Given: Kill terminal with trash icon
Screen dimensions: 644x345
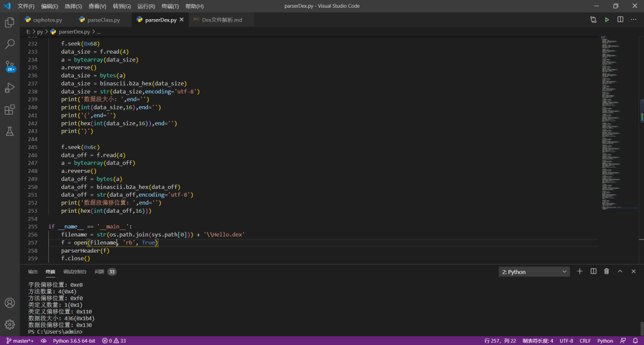Looking at the screenshot, I should pyautogui.click(x=606, y=272).
